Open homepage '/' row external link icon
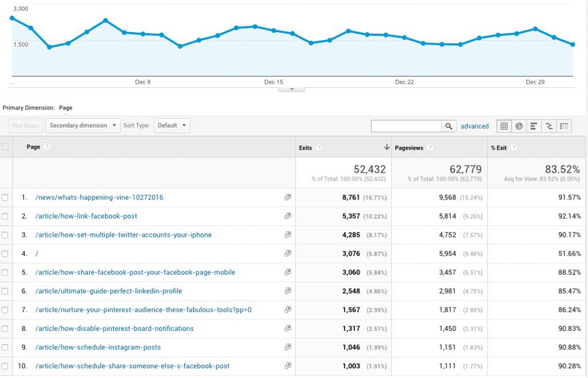Image resolution: width=588 pixels, height=378 pixels. [x=288, y=254]
